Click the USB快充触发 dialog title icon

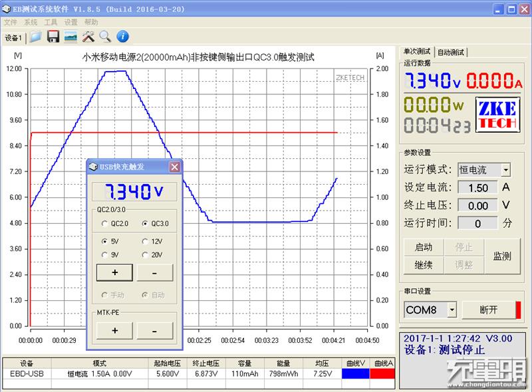coord(93,167)
